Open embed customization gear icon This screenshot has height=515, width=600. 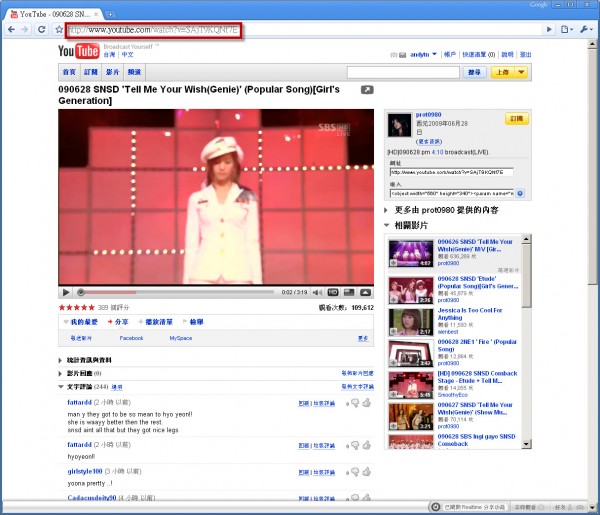click(x=520, y=194)
